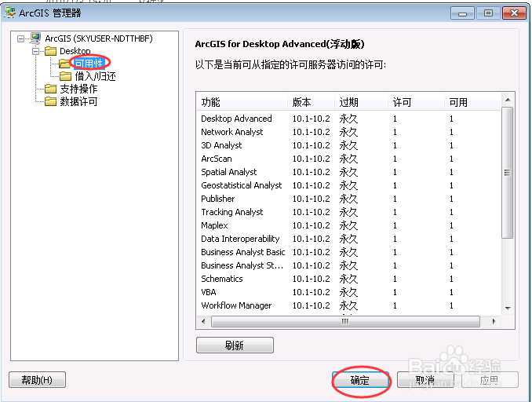The width and height of the screenshot is (532, 402).
Task: Open the 数据许可 tree item
Action: [x=78, y=101]
